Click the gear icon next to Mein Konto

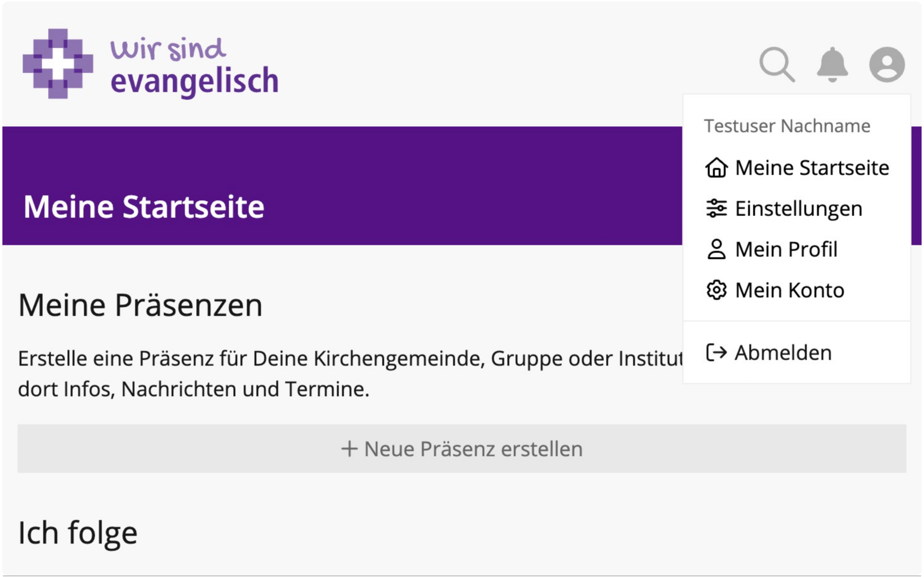pos(716,290)
